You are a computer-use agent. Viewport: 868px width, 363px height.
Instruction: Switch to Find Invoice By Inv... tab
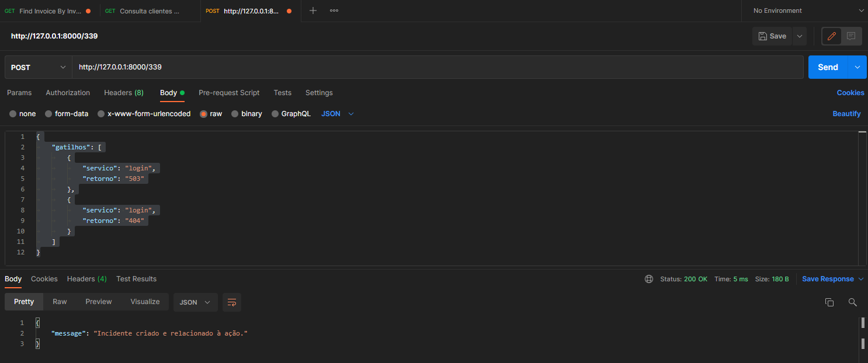coord(50,11)
